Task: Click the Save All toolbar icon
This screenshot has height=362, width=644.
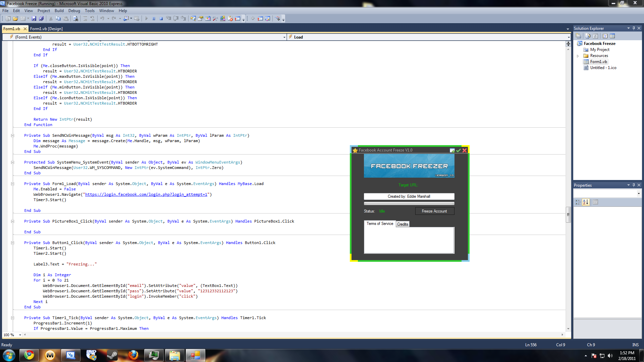Action: click(x=41, y=18)
